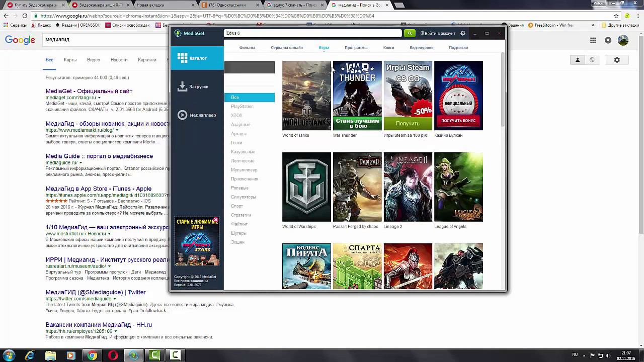Screen dimensions: 644x362
Task: Open the World of Tanks game thumbnail
Action: point(306,96)
